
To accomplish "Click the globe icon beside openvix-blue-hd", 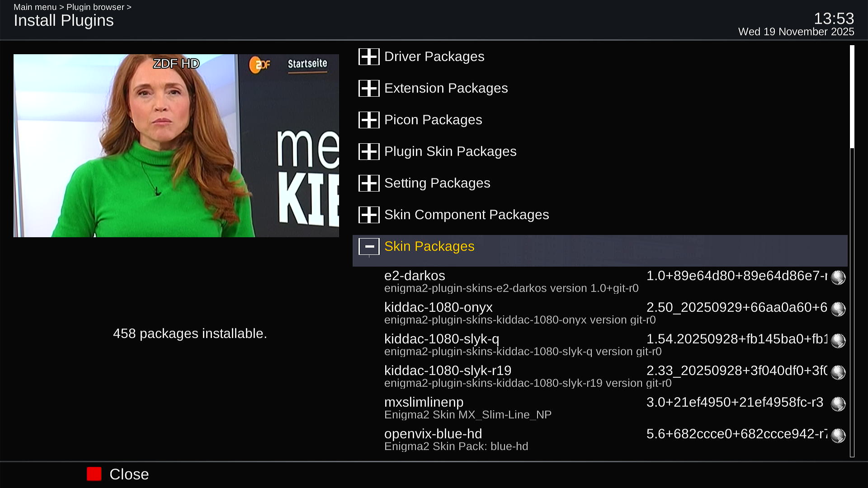I will click(838, 436).
